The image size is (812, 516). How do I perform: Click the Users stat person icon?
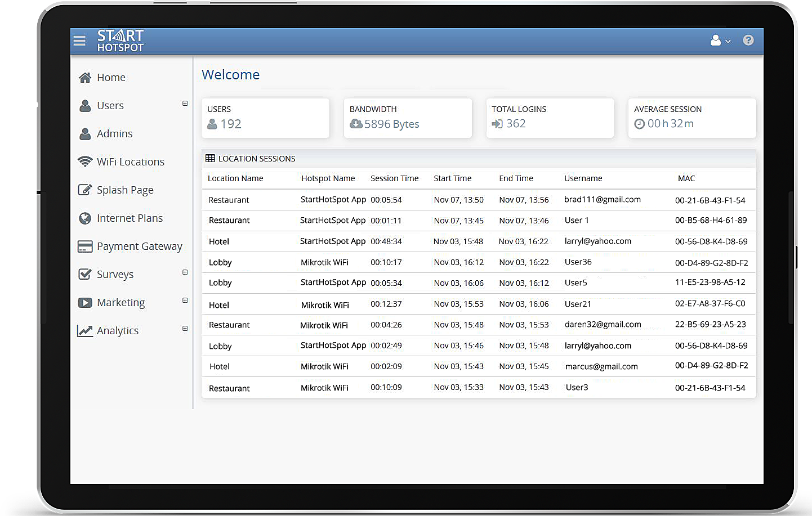coord(212,124)
